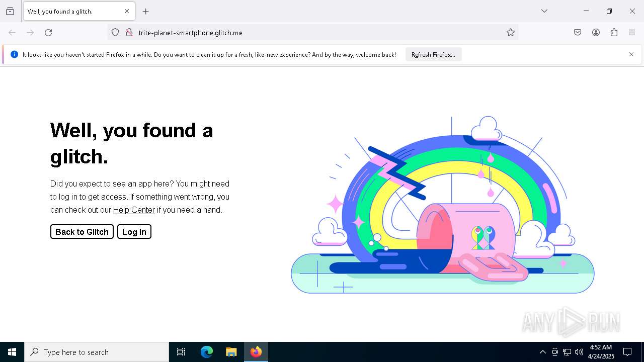Show site connection security info icon

129,33
